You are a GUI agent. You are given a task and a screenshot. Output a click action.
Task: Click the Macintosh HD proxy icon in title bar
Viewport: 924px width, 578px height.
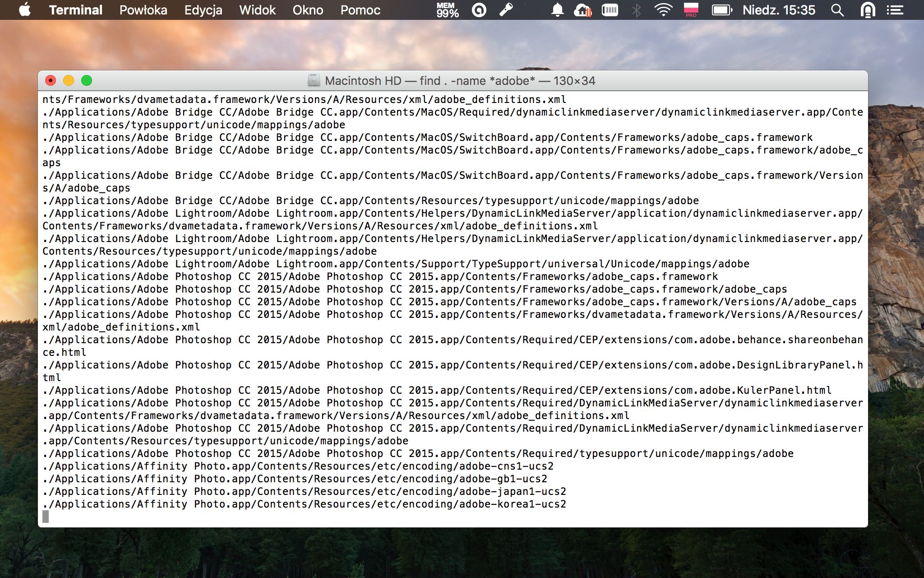(x=314, y=81)
